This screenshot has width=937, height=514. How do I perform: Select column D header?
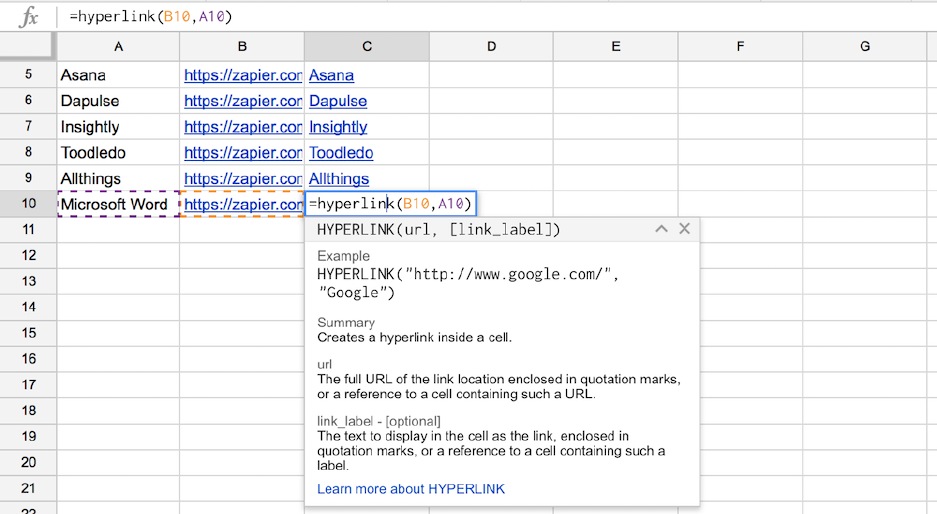coord(491,46)
